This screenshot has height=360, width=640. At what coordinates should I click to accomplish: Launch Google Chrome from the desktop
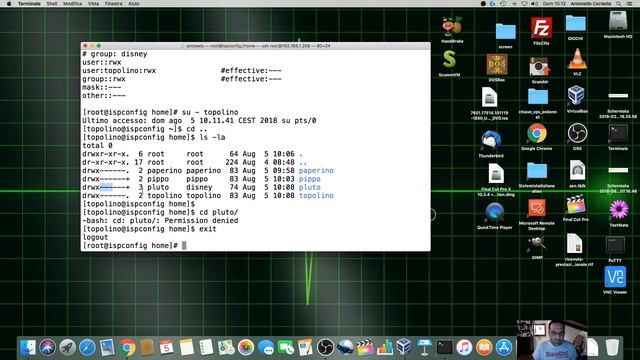(536, 134)
